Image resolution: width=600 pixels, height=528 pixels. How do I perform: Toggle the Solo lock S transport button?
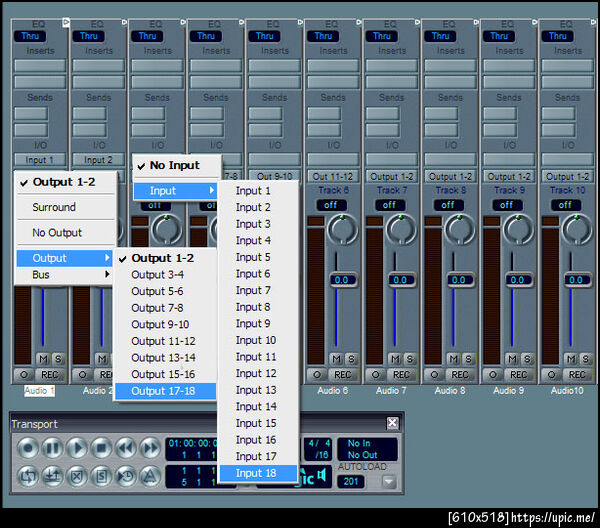tap(101, 475)
